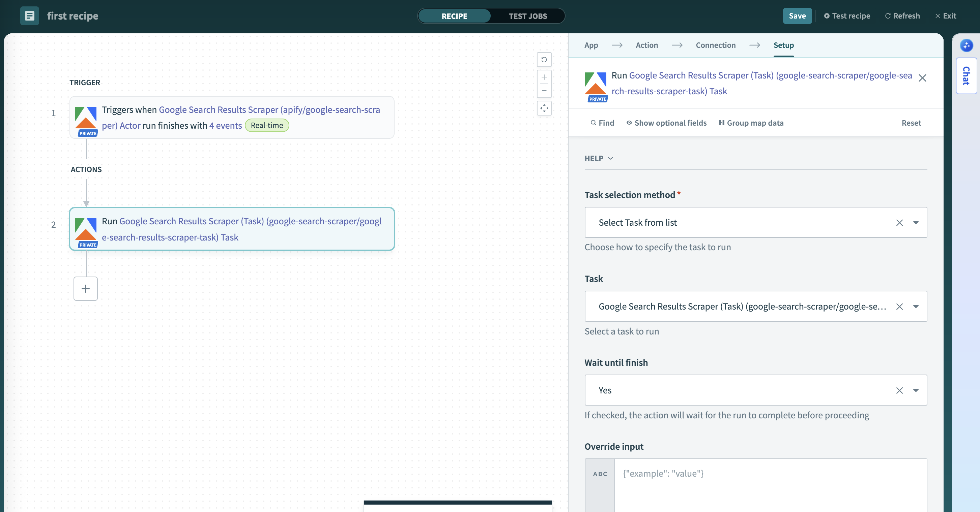Reset the Setup form fields
980x512 pixels.
click(x=911, y=123)
